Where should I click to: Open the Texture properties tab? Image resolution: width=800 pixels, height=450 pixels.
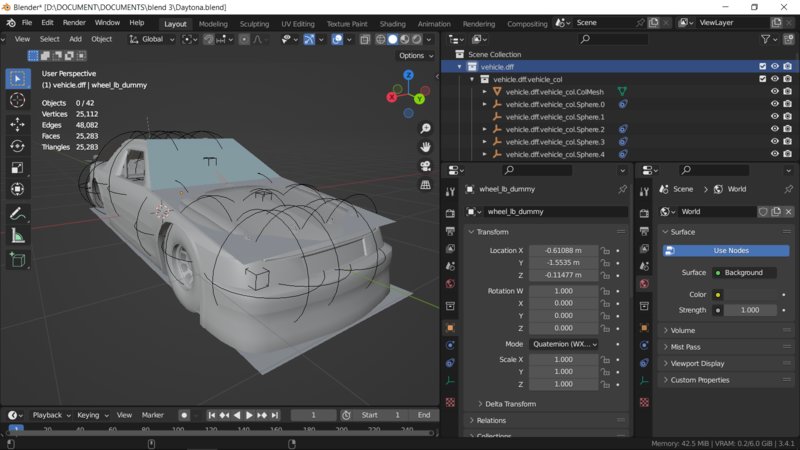click(x=450, y=402)
